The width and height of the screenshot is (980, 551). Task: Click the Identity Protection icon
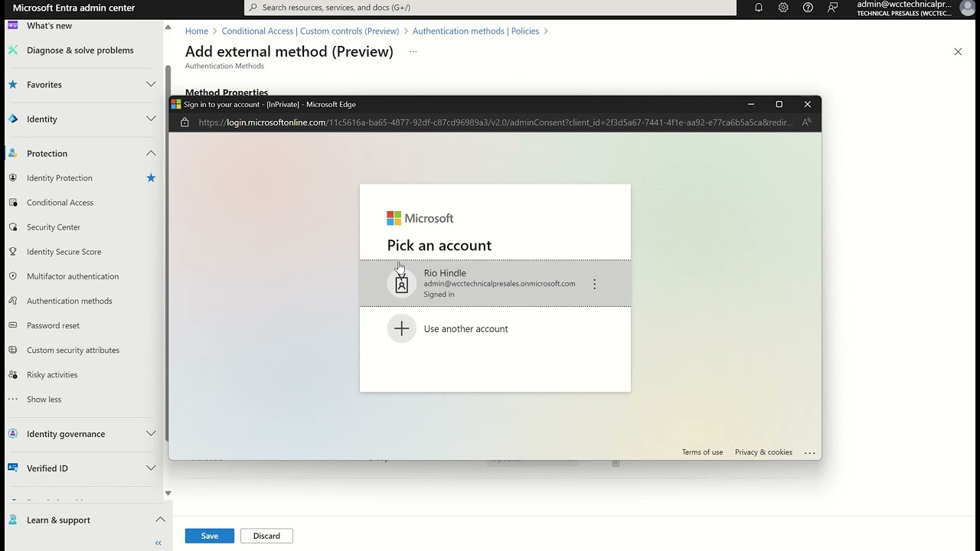tap(12, 178)
